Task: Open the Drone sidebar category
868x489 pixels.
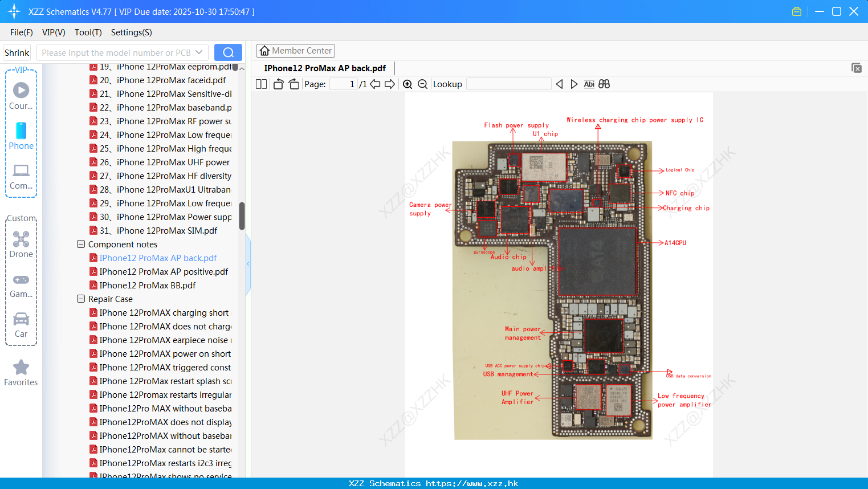Action: pos(21,244)
